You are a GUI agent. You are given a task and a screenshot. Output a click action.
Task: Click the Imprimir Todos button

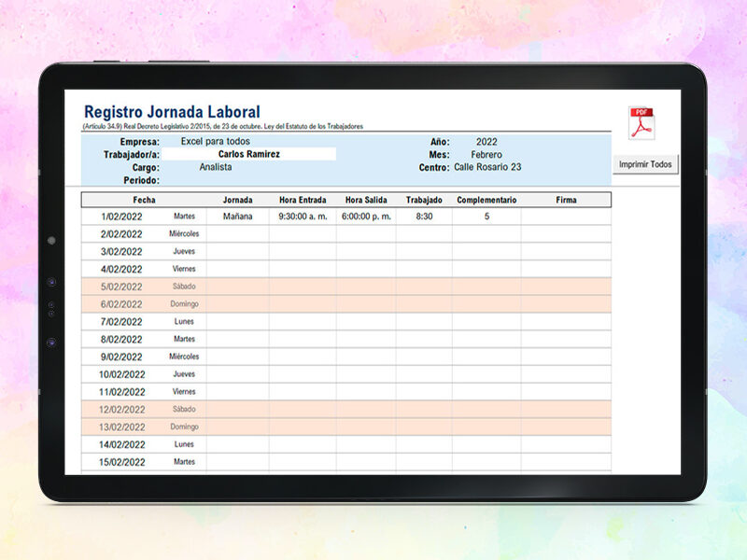(645, 164)
